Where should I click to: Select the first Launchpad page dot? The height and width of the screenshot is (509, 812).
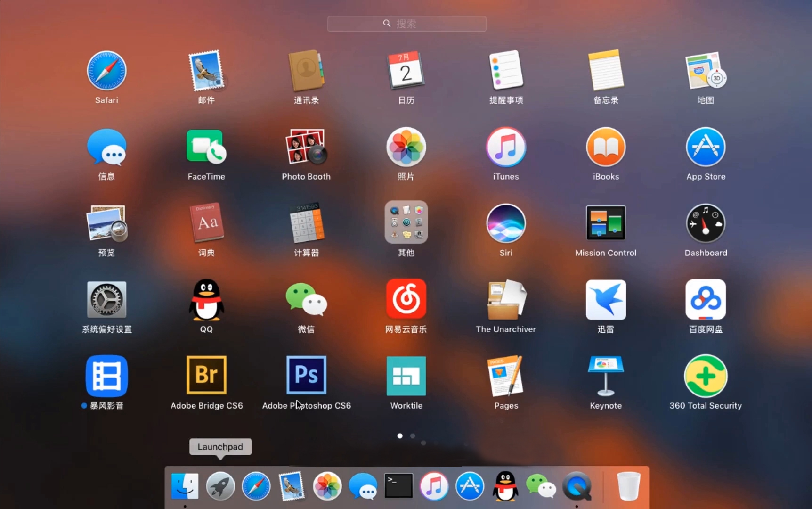[400, 436]
